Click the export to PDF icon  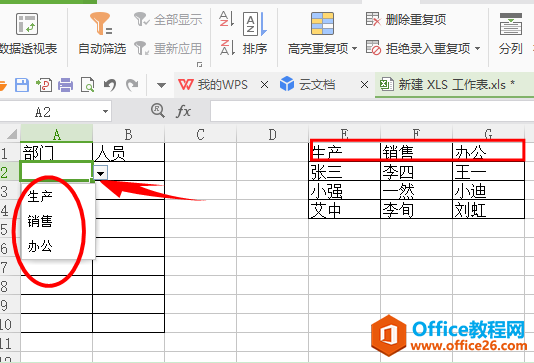44,85
